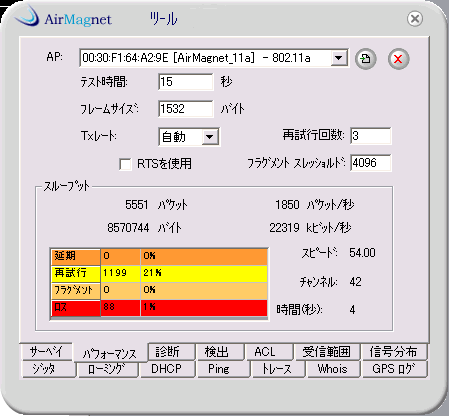The height and width of the screenshot is (416, 449).
Task: Click the green start test icon
Action: (x=366, y=59)
